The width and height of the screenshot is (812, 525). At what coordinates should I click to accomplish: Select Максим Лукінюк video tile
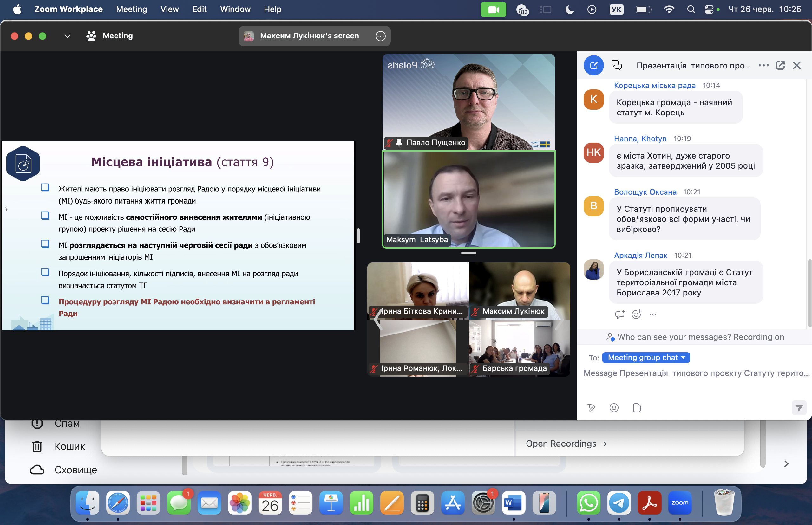click(x=519, y=291)
